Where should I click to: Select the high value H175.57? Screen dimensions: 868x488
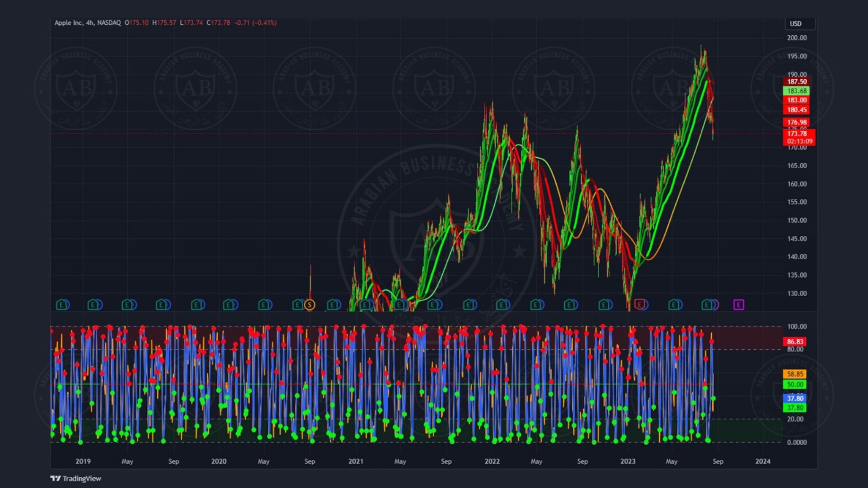[x=164, y=23]
